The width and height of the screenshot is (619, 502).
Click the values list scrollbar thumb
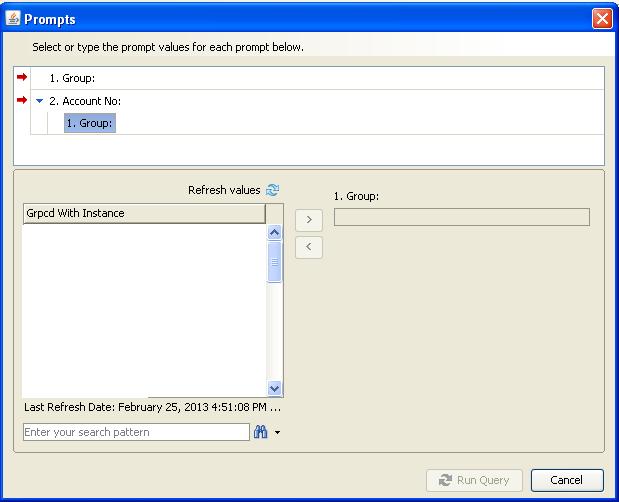click(x=275, y=261)
